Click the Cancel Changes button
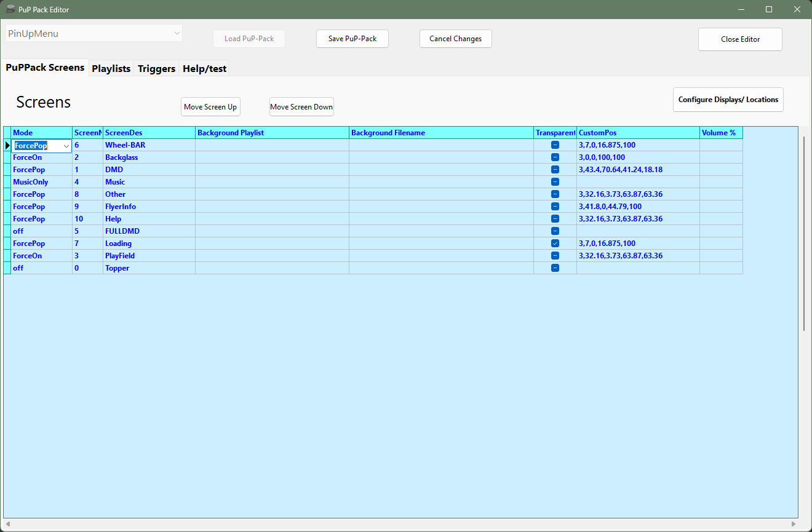Image resolution: width=812 pixels, height=532 pixels. click(x=455, y=39)
